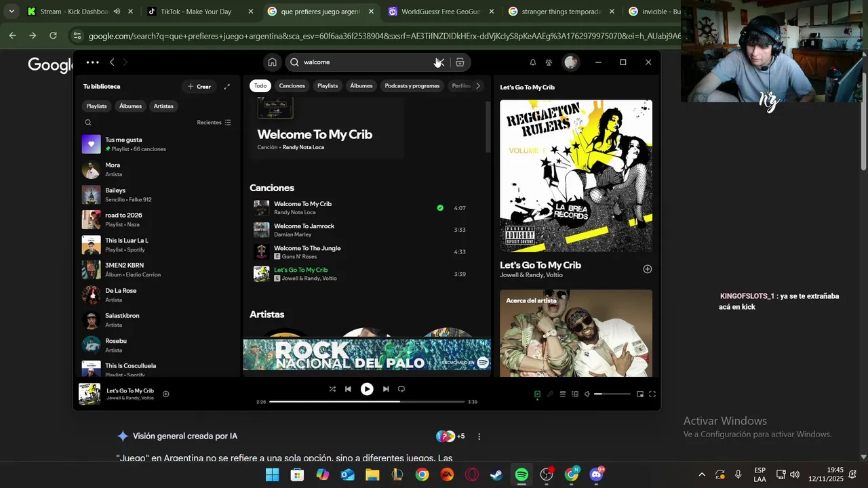Open the Spotify profile avatar menu
This screenshot has height=488, width=868.
point(571,62)
